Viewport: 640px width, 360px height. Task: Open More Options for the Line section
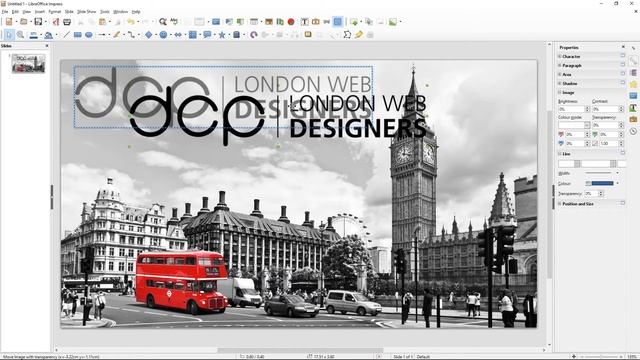click(x=623, y=153)
